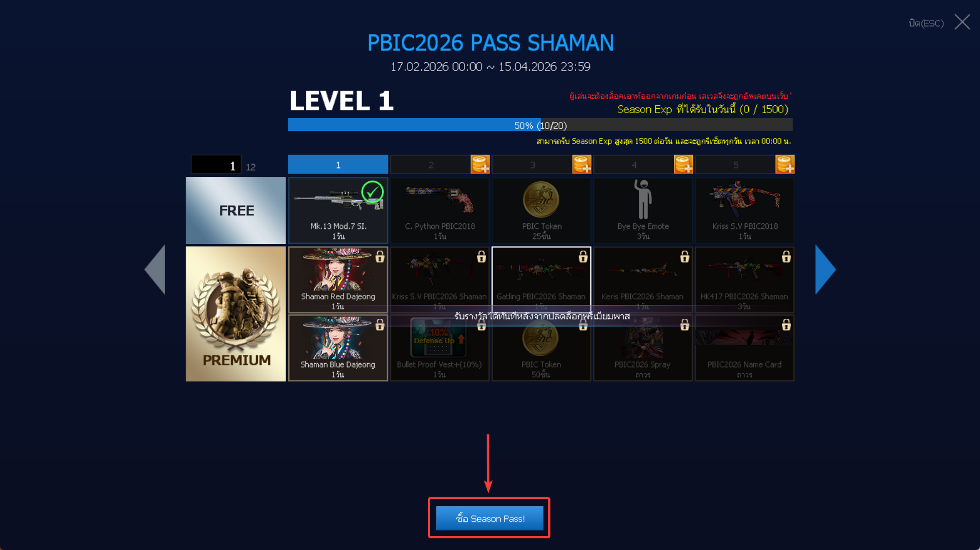Click the coin purchase icon on level 4
This screenshot has width=980, height=550.
[x=683, y=165]
